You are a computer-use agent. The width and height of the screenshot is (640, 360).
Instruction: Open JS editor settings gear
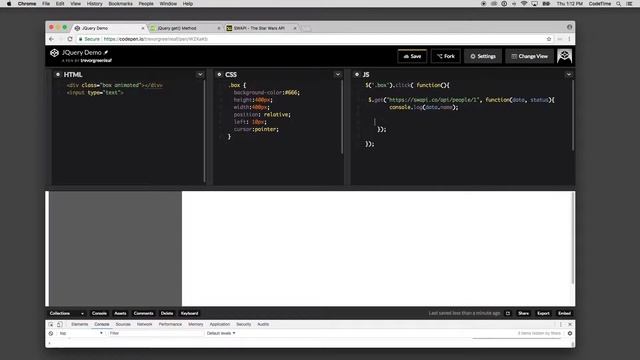[357, 74]
